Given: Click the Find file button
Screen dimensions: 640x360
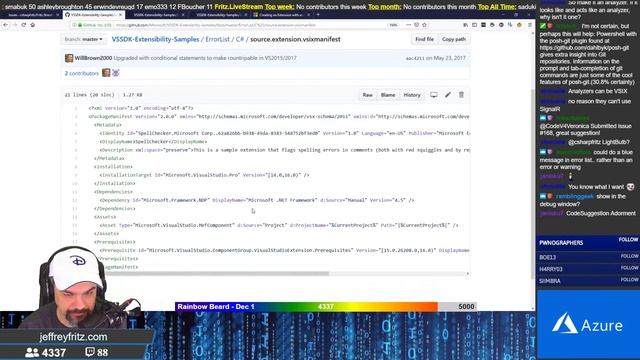Looking at the screenshot, I should 424,39.
